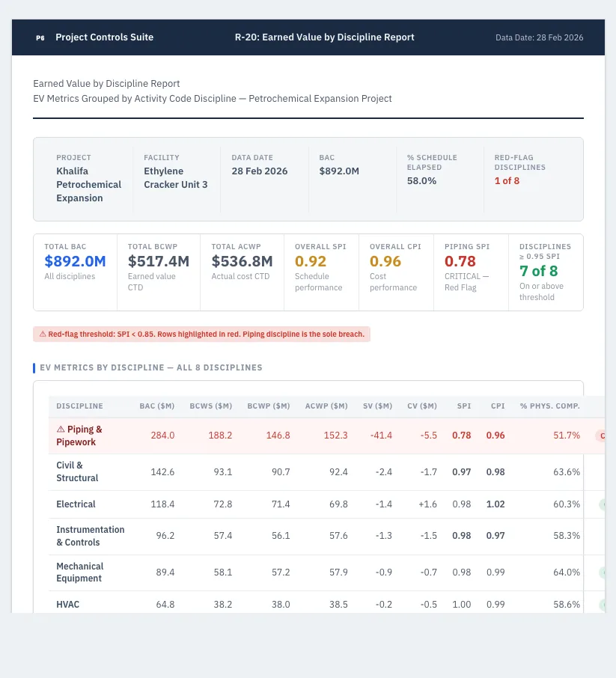Click the Discipline column header

pyautogui.click(x=79, y=406)
